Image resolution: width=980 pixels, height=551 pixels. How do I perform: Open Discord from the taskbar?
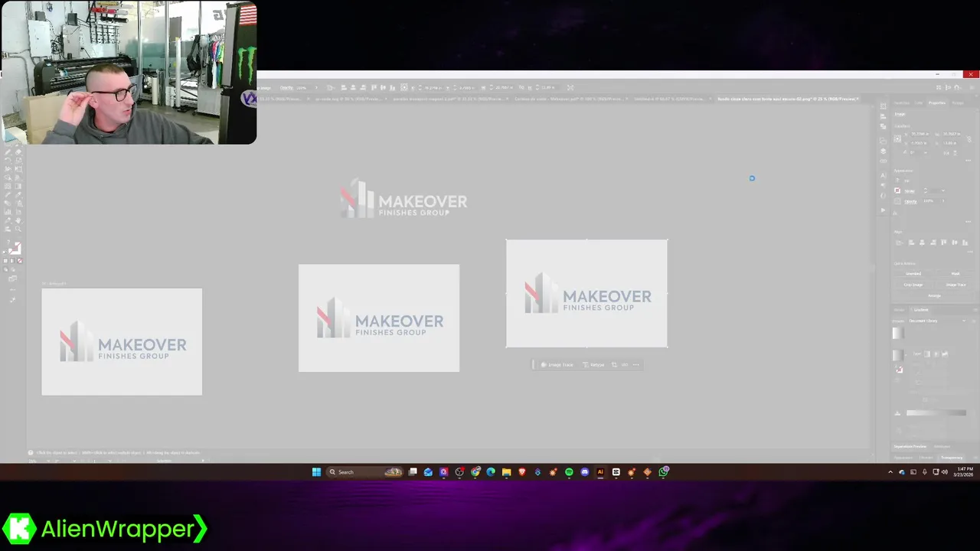tap(584, 472)
